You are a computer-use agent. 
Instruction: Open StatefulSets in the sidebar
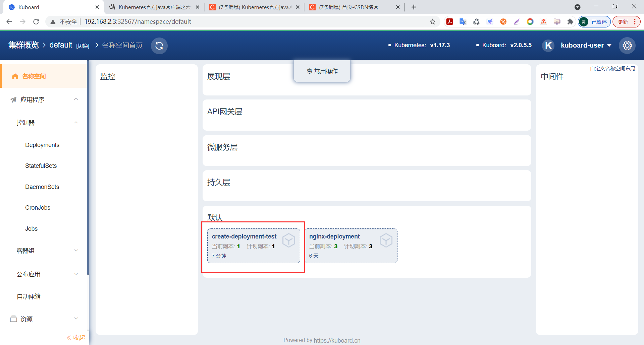point(41,166)
